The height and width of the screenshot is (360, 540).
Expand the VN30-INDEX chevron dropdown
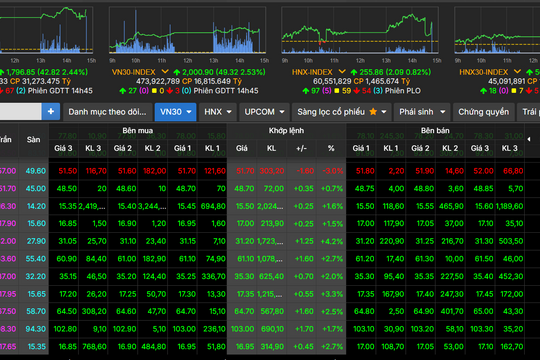(165, 72)
